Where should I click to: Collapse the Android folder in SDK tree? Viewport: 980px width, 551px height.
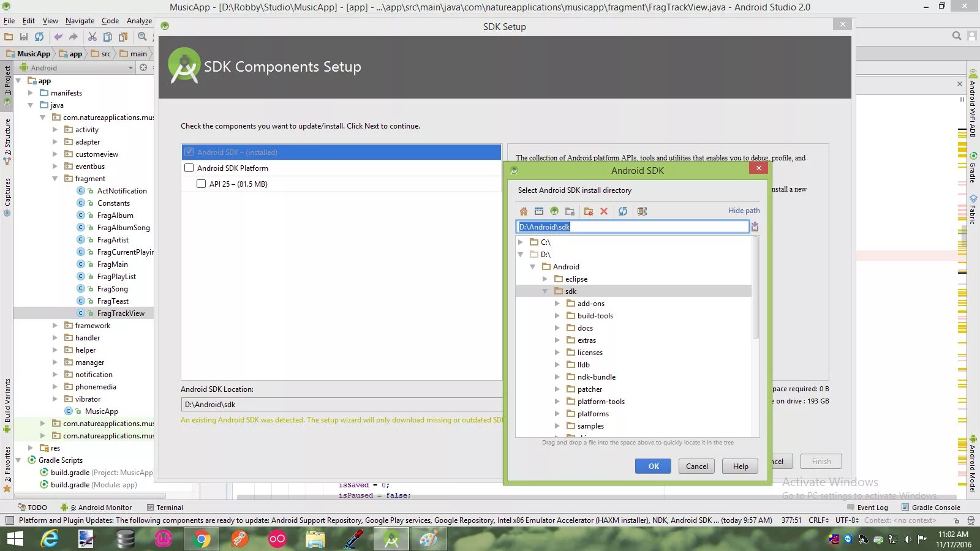click(x=533, y=267)
